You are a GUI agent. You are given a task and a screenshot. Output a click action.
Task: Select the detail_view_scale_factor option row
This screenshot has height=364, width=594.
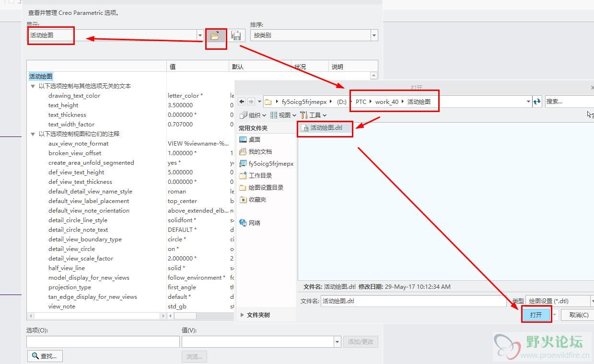81,259
